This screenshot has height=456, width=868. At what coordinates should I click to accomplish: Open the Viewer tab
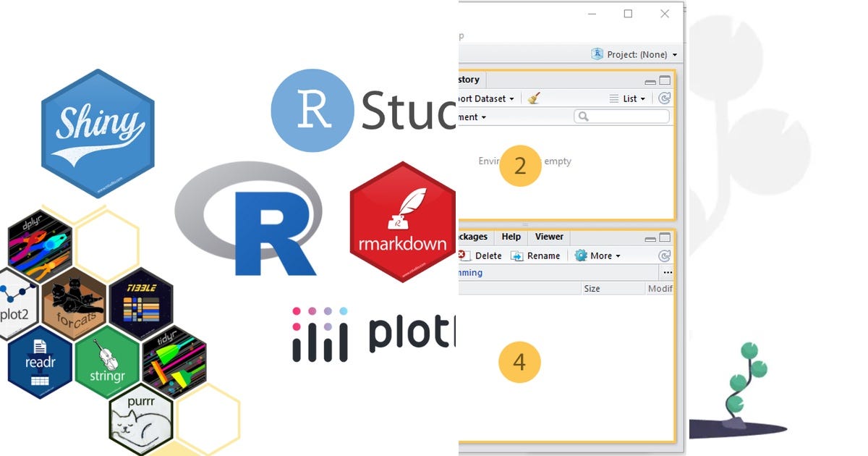[549, 237]
